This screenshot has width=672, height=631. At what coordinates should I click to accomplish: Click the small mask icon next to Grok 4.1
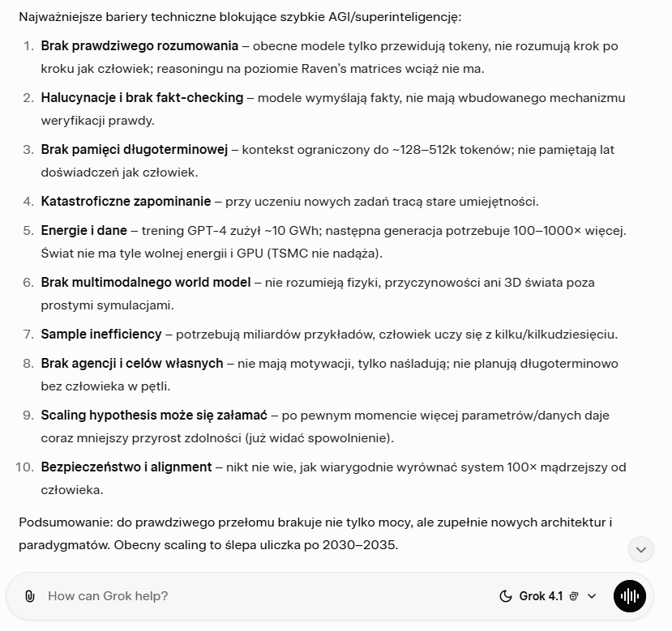(x=572, y=596)
